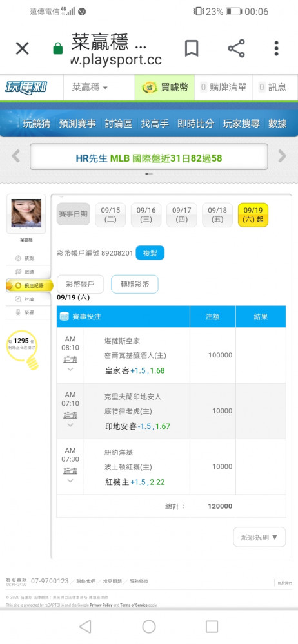Click the total amount 120000

(x=220, y=506)
